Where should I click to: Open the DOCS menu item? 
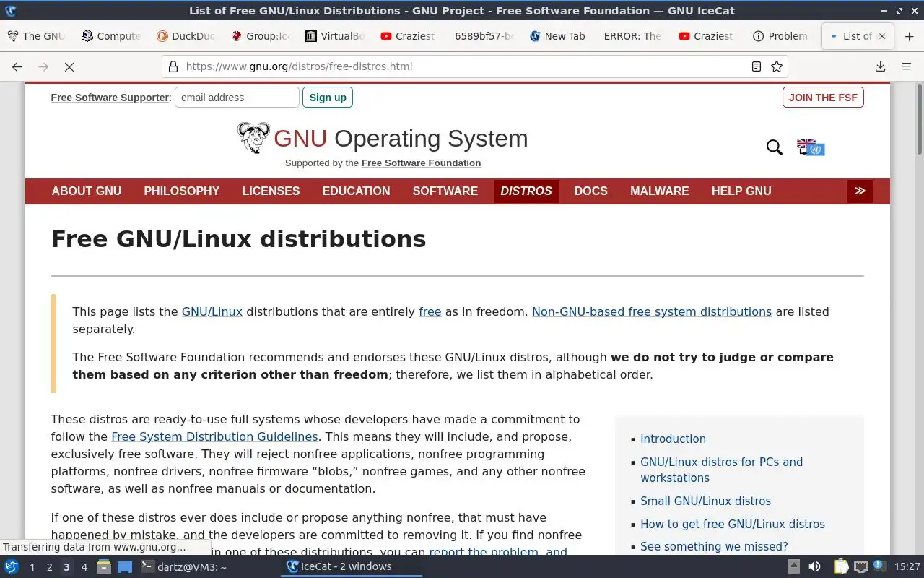pos(591,191)
